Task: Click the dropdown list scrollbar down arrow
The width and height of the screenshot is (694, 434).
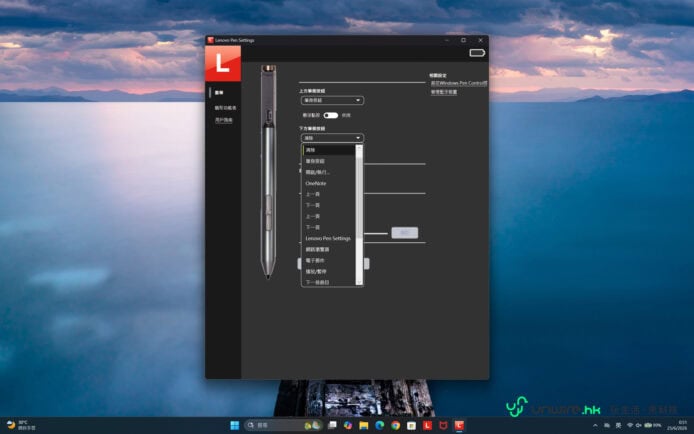Action: tap(359, 282)
